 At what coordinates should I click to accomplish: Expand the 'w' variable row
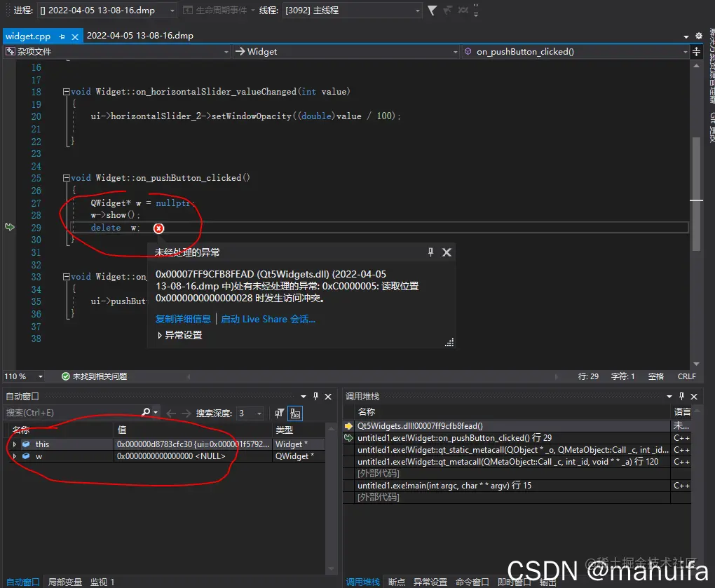click(x=14, y=456)
